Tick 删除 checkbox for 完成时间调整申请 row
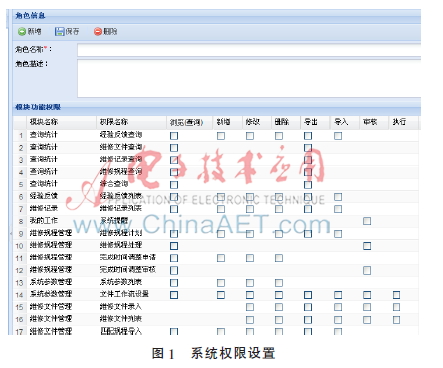 [279, 258]
